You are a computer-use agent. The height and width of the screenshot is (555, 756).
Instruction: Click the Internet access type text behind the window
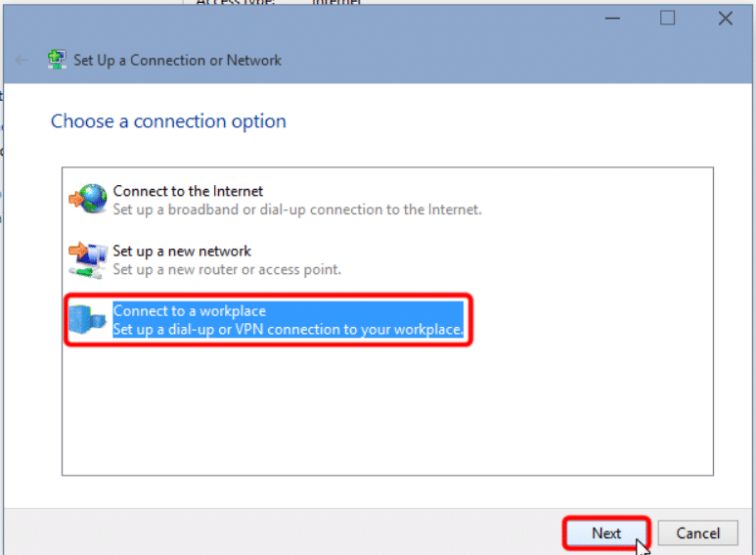336,2
